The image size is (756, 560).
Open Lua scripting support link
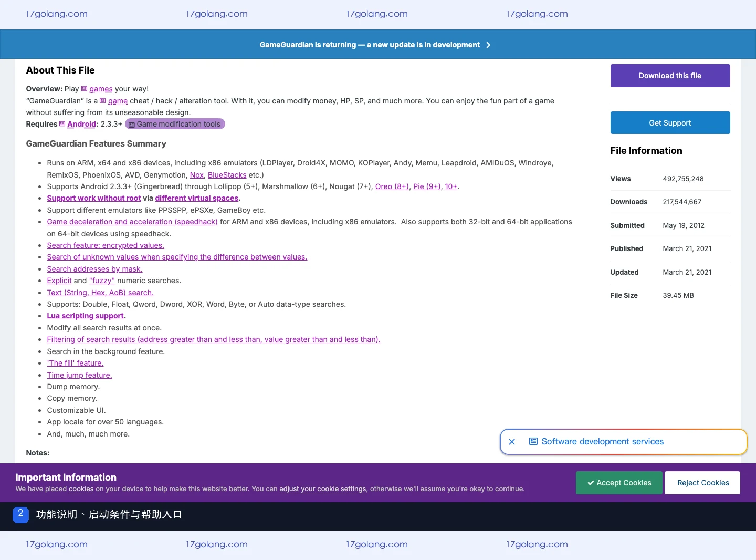click(x=86, y=316)
